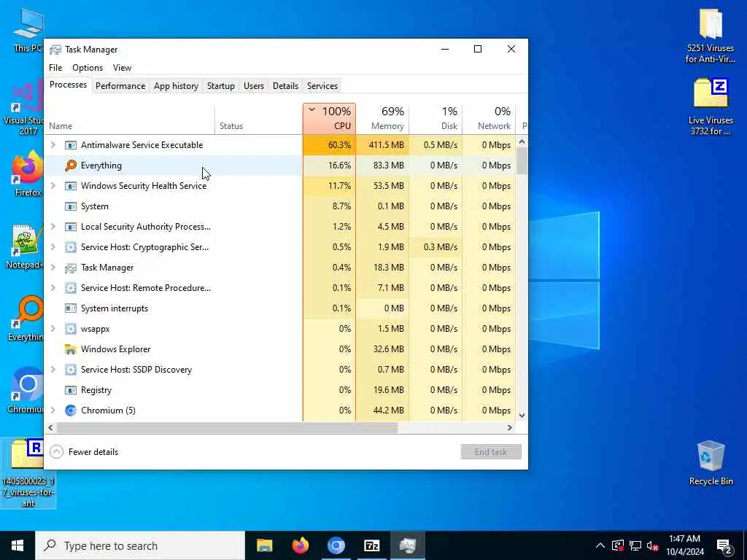747x560 pixels.
Task: Click the Local Security Authority Process icon
Action: (71, 227)
